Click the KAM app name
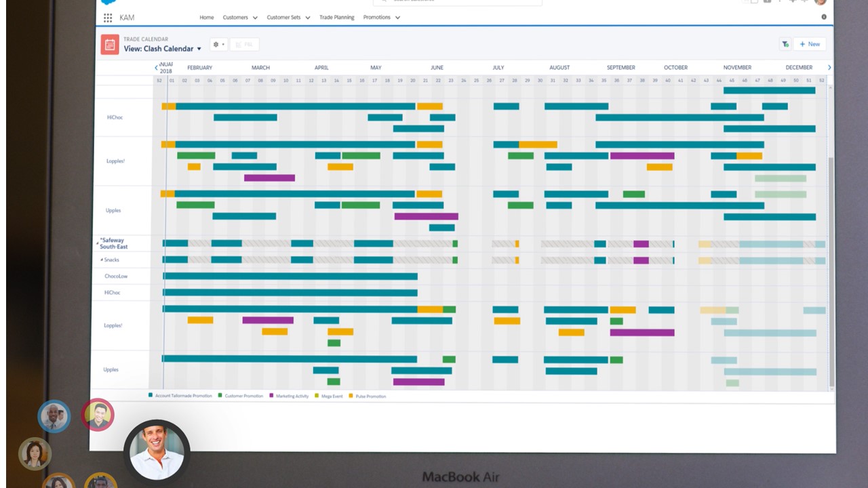The height and width of the screenshot is (488, 868). click(127, 18)
